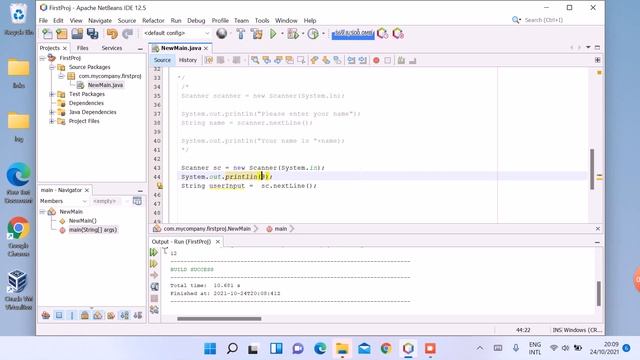Viewport: 640px width, 360px height.
Task: Click the Re-run green arrows icon in Output
Action: (154, 253)
